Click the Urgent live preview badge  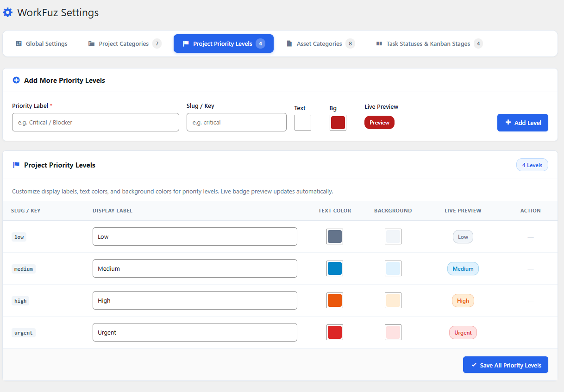tap(463, 333)
